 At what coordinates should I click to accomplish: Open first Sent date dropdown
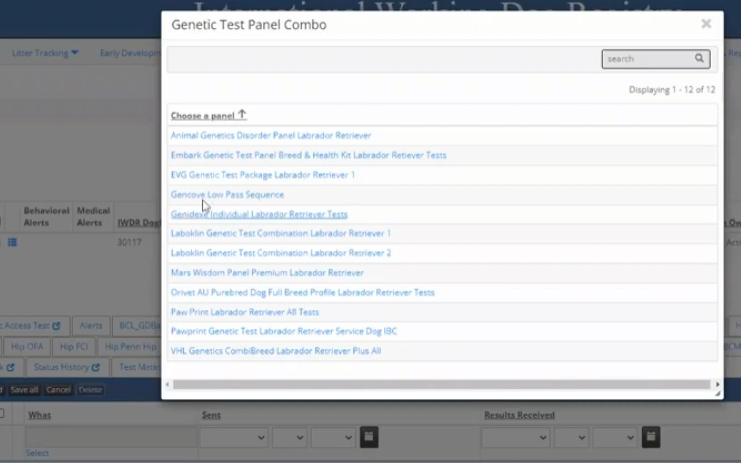click(x=234, y=437)
